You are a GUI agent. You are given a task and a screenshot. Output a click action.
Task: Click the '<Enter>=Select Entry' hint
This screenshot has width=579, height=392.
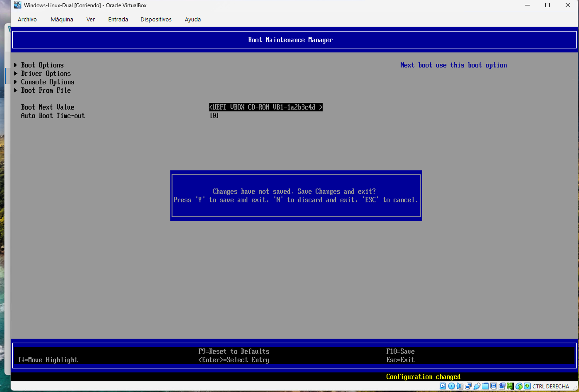click(234, 360)
